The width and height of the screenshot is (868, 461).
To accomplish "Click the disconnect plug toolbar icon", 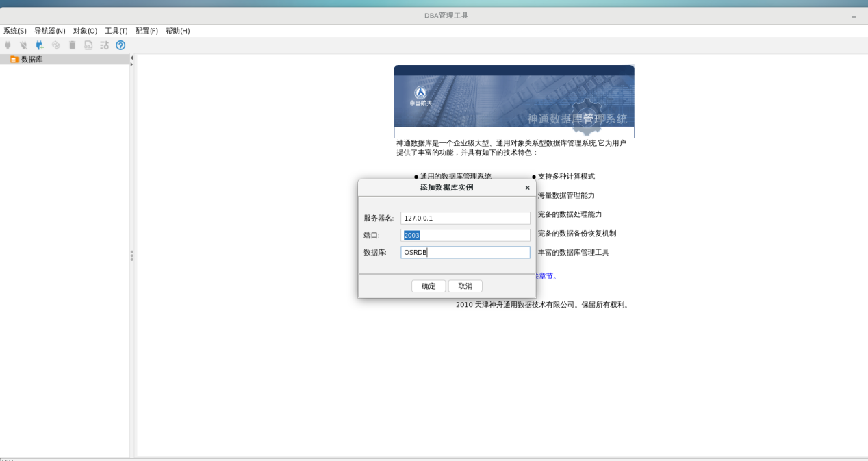I will point(24,45).
